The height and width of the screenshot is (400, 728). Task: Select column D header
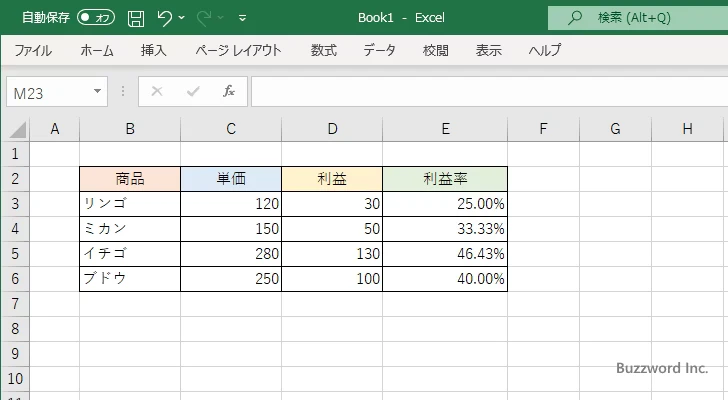[332, 129]
